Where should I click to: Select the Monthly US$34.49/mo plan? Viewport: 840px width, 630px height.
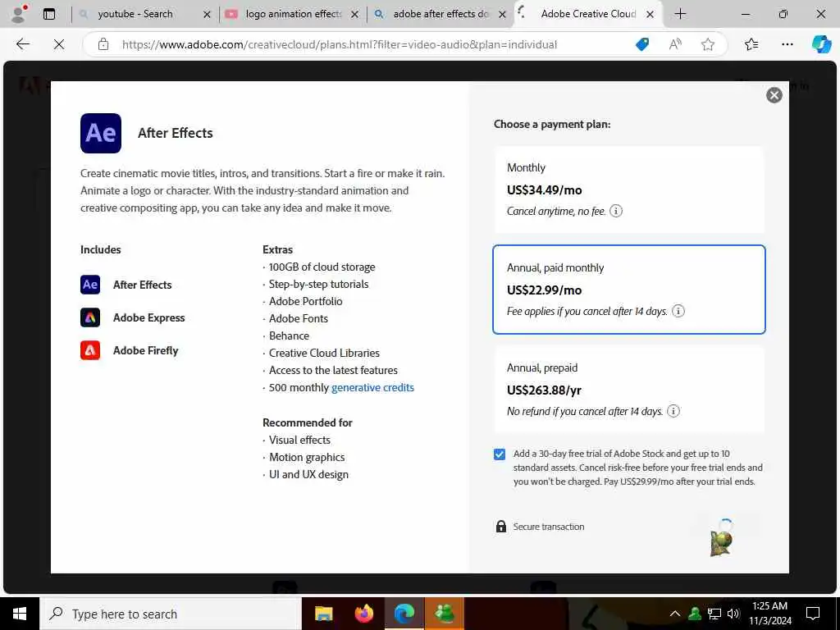pyautogui.click(x=629, y=189)
